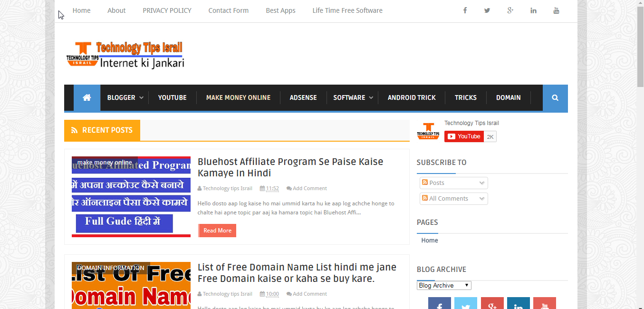The image size is (644, 309).
Task: Open the Facebook icon in top bar
Action: (x=465, y=10)
